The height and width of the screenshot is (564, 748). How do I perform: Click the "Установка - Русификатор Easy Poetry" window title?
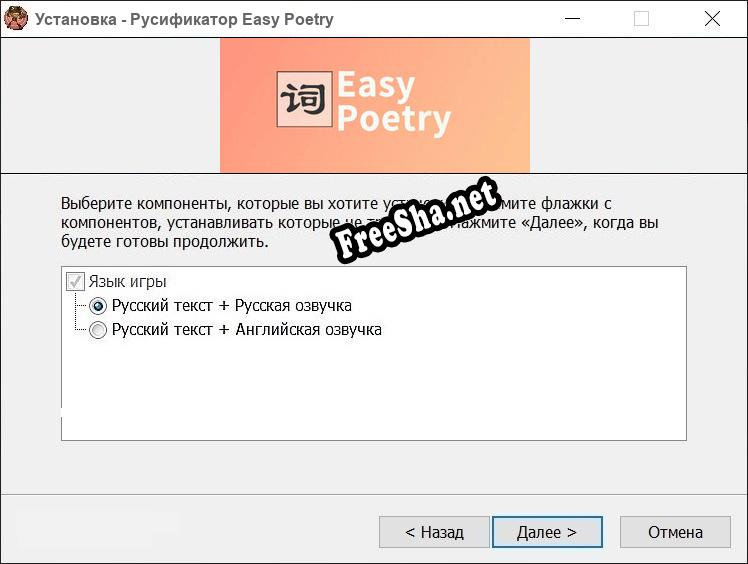185,19
